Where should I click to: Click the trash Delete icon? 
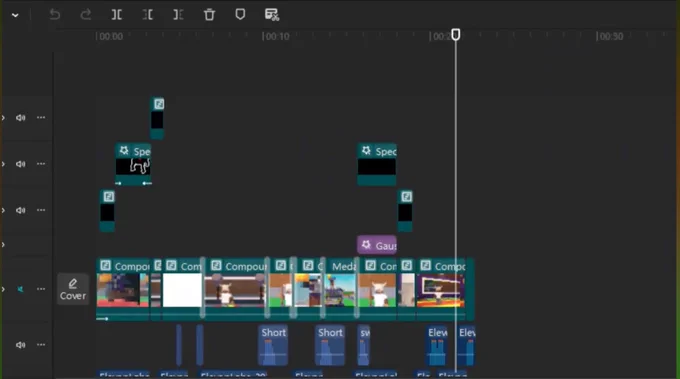point(209,15)
